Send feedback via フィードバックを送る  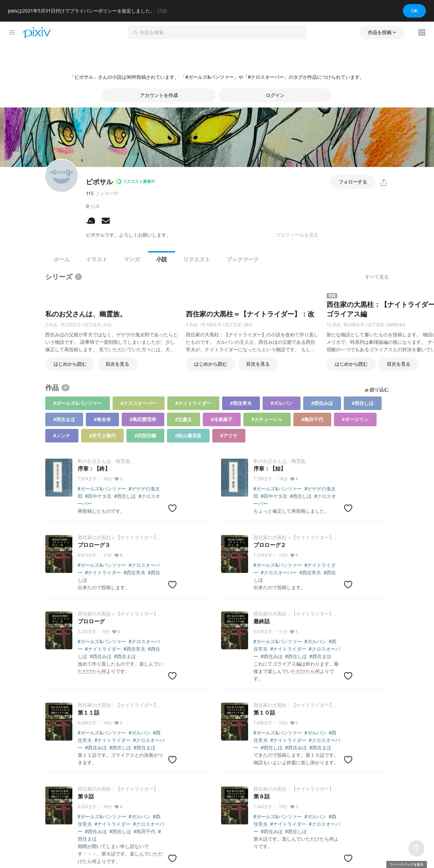[407, 864]
